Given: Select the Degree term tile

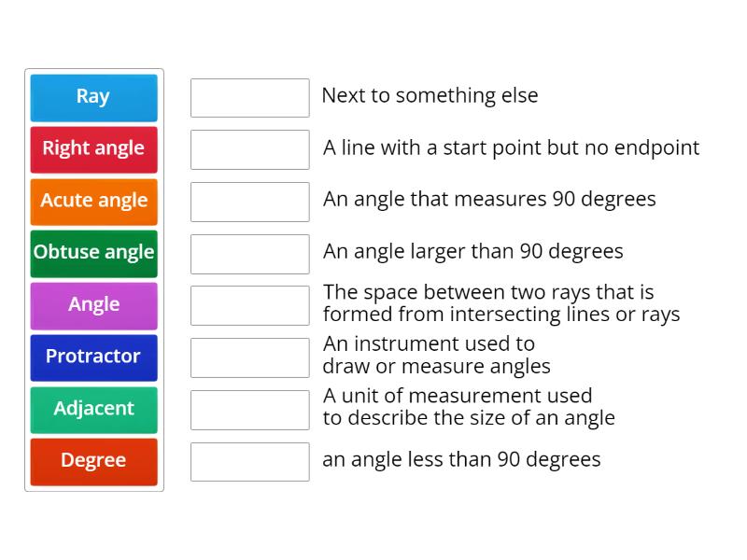Looking at the screenshot, I should (93, 461).
